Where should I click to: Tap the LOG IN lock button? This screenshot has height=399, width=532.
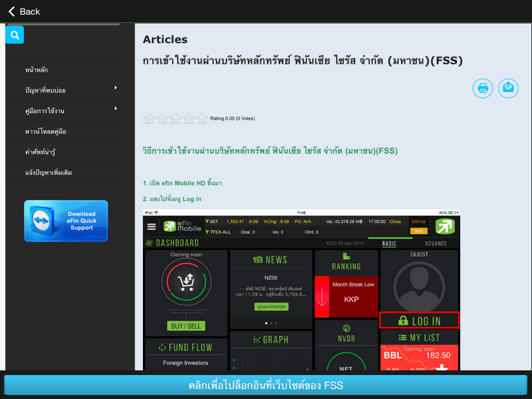[x=420, y=321]
